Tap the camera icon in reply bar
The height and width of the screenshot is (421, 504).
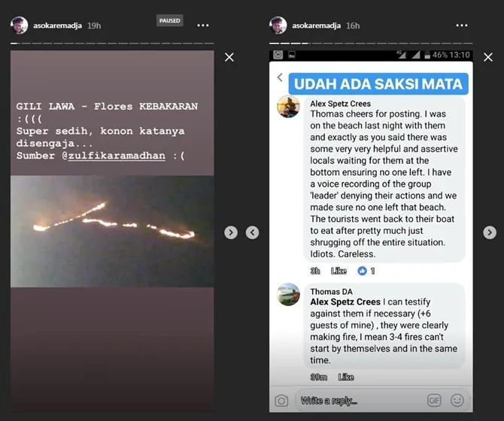click(x=281, y=401)
